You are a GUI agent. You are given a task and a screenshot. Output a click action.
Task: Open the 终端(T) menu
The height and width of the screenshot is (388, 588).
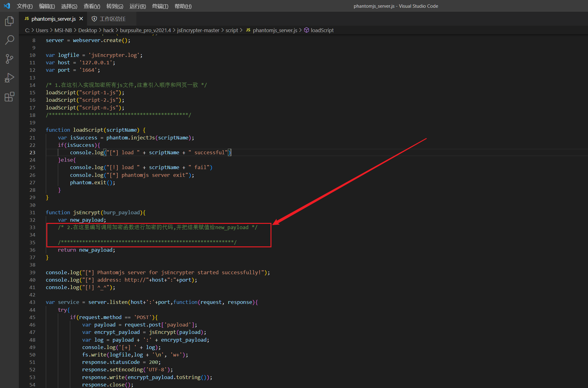(160, 6)
